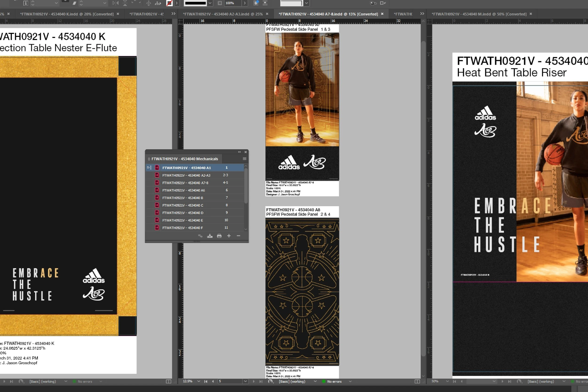This screenshot has width=588, height=392.
Task: Select book document 4534040 B row
Action: click(x=195, y=198)
